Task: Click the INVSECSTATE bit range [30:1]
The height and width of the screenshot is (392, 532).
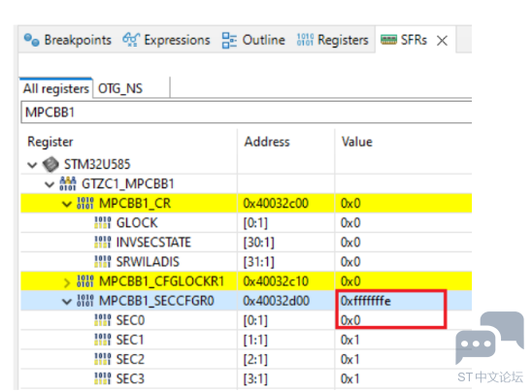Action: click(x=259, y=243)
